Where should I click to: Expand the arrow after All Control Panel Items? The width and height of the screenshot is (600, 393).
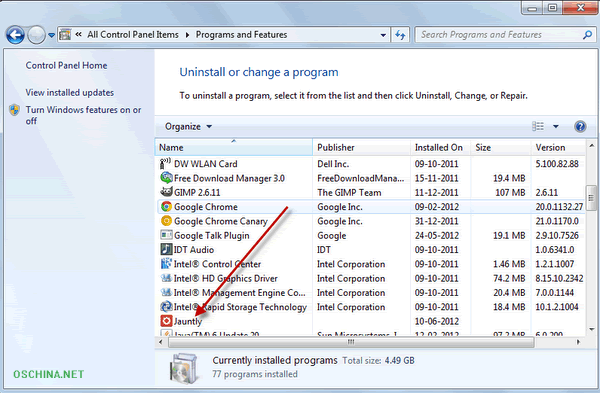coord(188,35)
